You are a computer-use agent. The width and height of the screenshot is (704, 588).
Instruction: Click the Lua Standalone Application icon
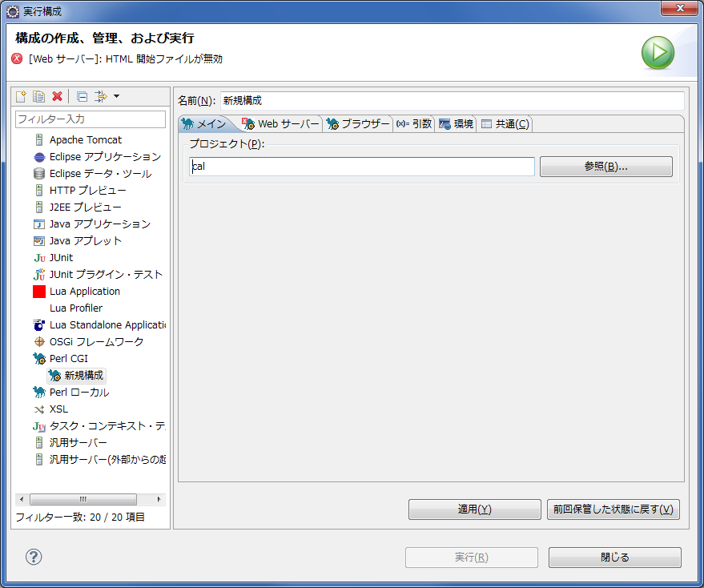pyautogui.click(x=39, y=324)
